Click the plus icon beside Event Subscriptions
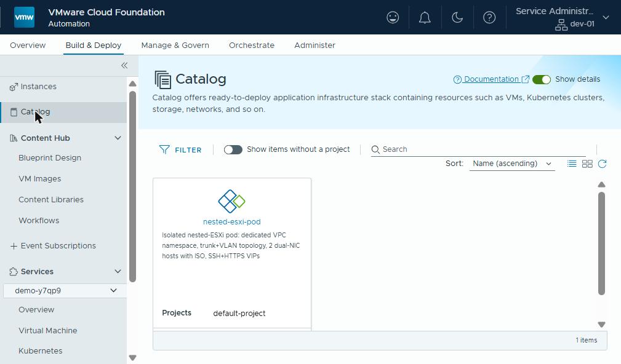The image size is (621, 364). (14, 246)
